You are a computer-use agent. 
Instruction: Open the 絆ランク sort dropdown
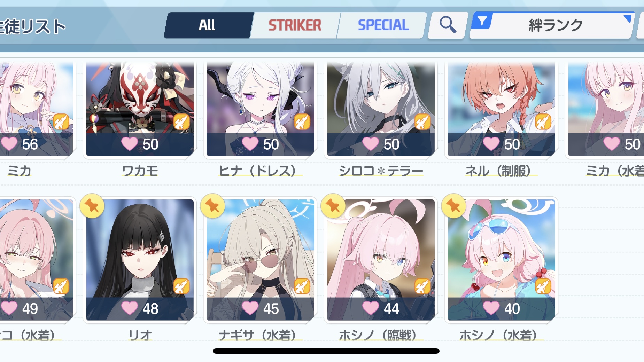click(x=552, y=25)
